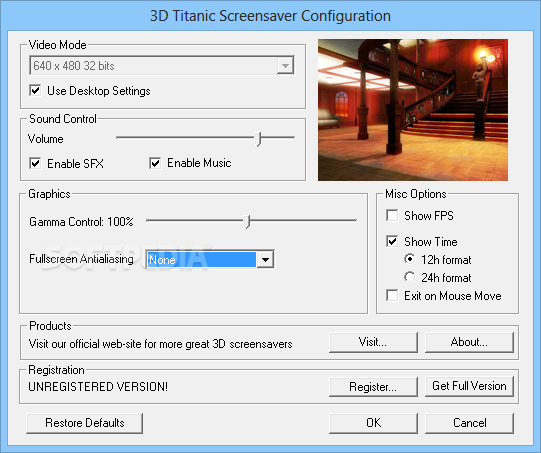
Task: Click the Register... button
Action: coord(373,387)
